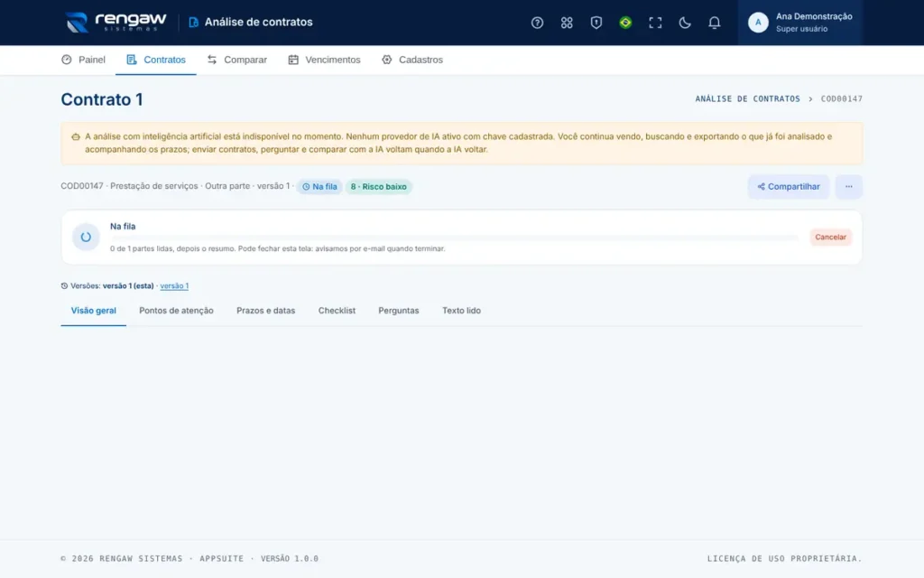The image size is (924, 578).
Task: Open the Cadastros tab
Action: pyautogui.click(x=411, y=60)
